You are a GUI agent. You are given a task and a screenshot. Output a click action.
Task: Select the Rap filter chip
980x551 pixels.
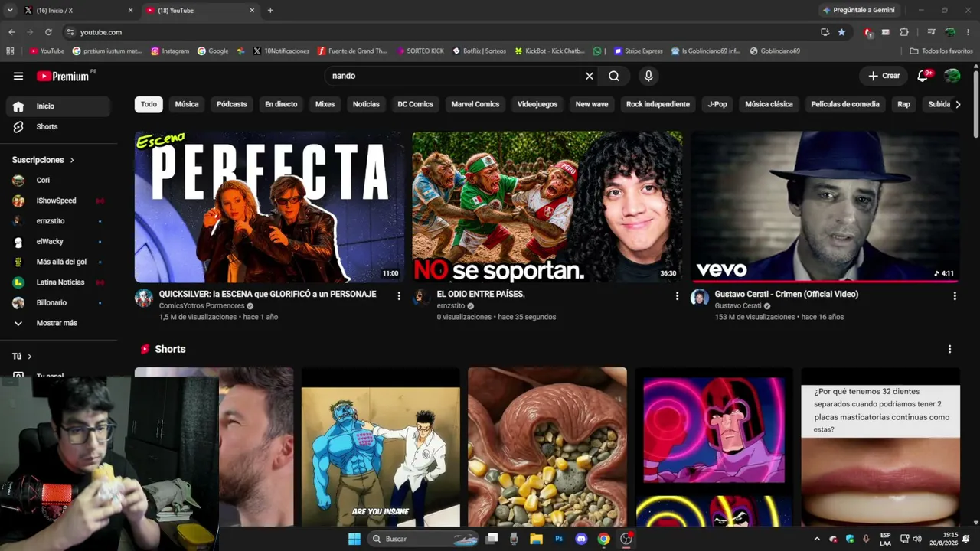(904, 104)
